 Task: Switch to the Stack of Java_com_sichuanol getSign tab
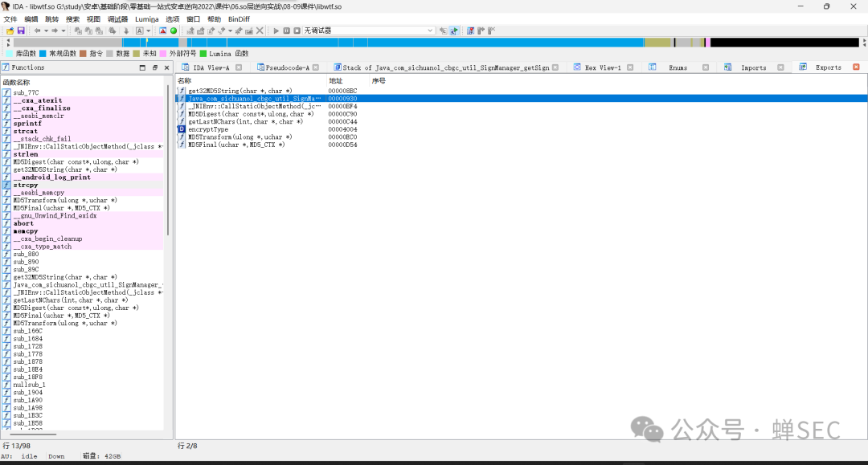445,68
